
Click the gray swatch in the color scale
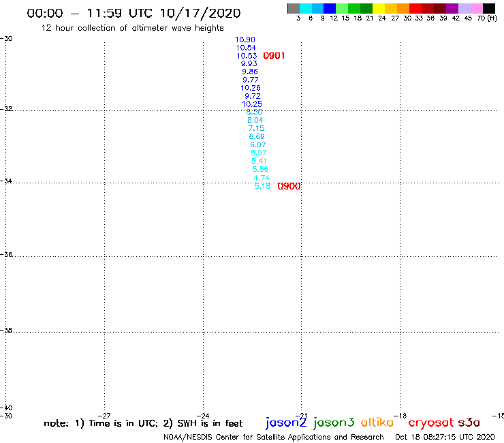pyautogui.click(x=294, y=8)
